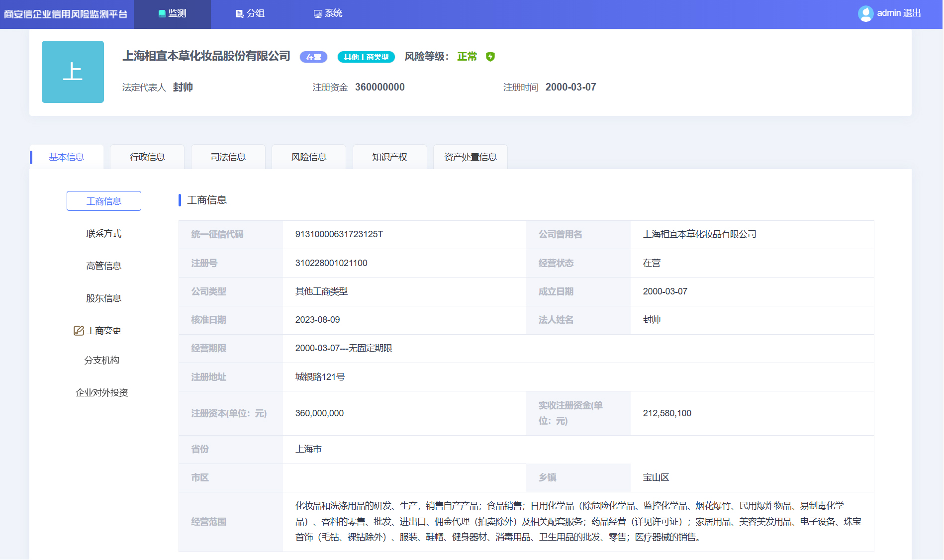Click registered capital value 360000000
This screenshot has height=560, width=944.
(380, 88)
